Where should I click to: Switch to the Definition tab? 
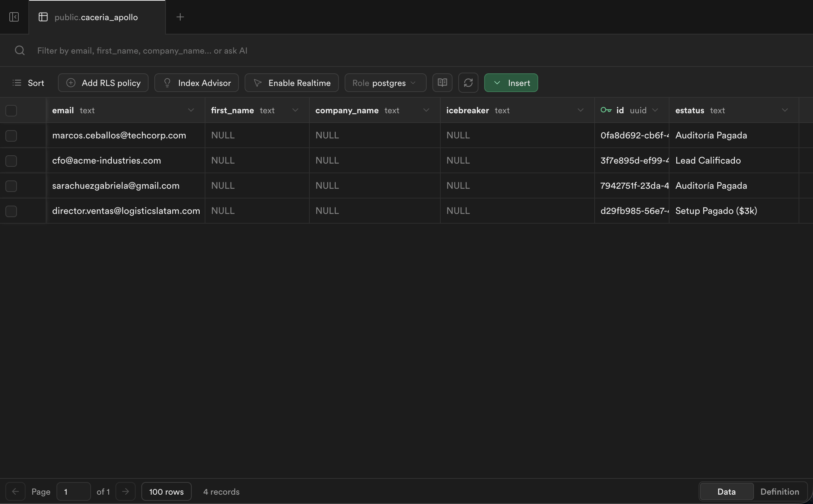point(779,491)
